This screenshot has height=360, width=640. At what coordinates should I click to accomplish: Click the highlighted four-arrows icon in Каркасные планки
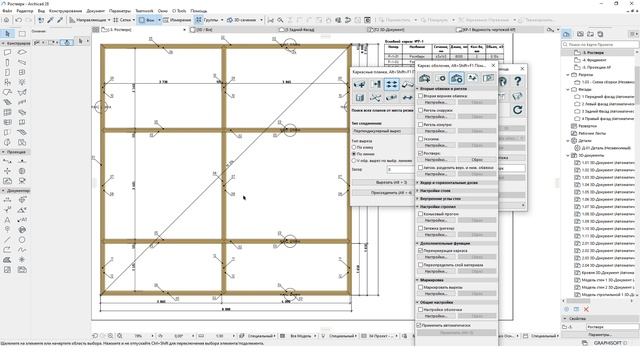point(391,84)
